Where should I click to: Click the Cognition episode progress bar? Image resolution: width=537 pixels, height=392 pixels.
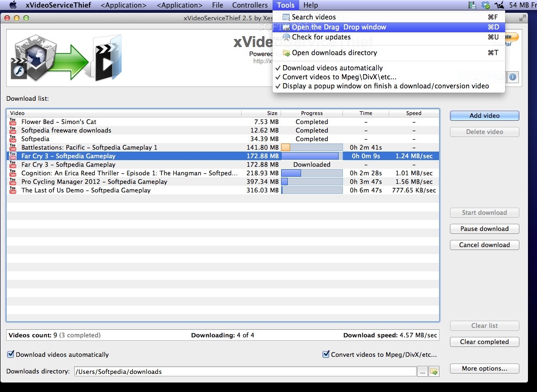pyautogui.click(x=312, y=173)
